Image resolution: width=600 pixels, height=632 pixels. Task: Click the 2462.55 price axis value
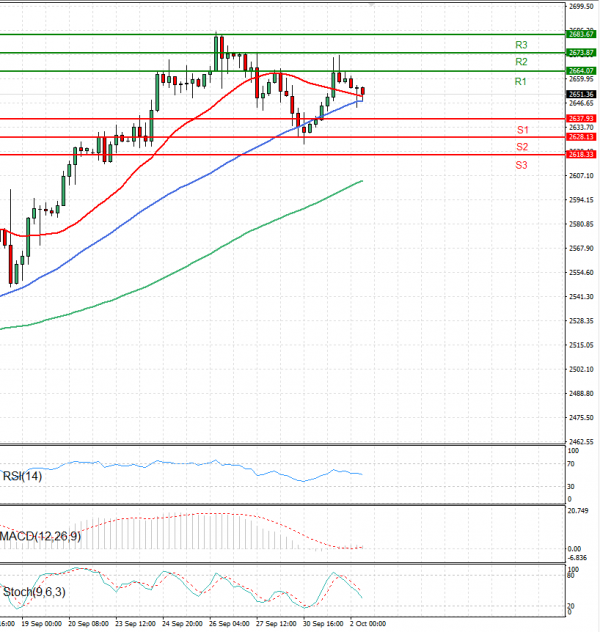(581, 442)
